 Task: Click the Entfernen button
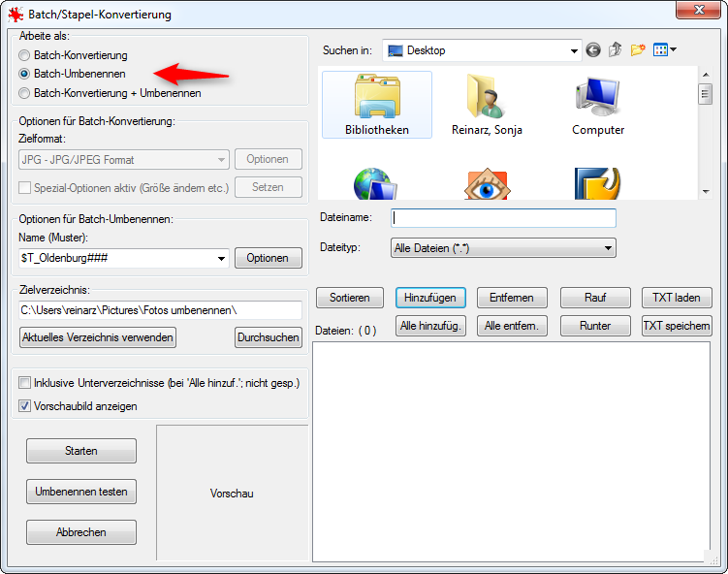click(x=512, y=298)
